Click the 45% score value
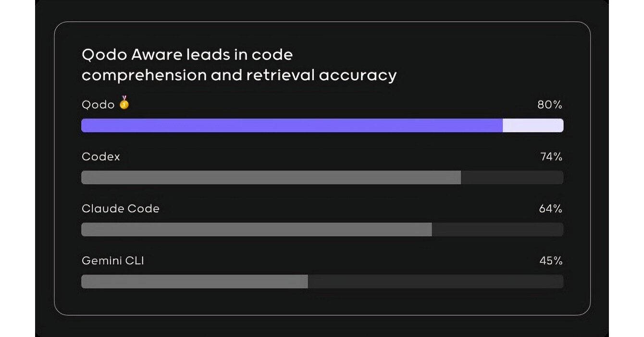This screenshot has height=337, width=644. pos(551,261)
